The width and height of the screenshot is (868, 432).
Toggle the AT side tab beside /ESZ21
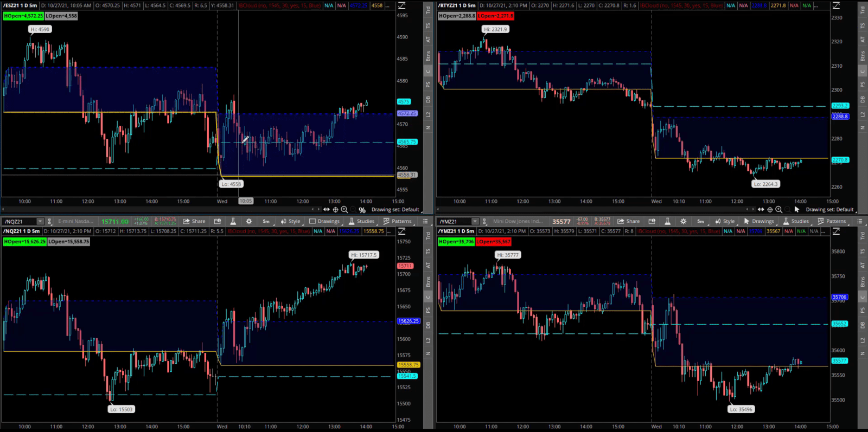[428, 40]
